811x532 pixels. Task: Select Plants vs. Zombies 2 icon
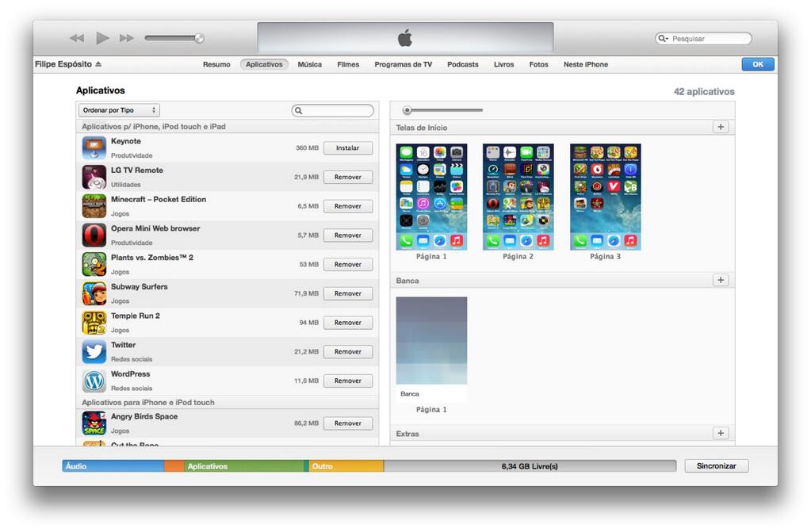[94, 265]
